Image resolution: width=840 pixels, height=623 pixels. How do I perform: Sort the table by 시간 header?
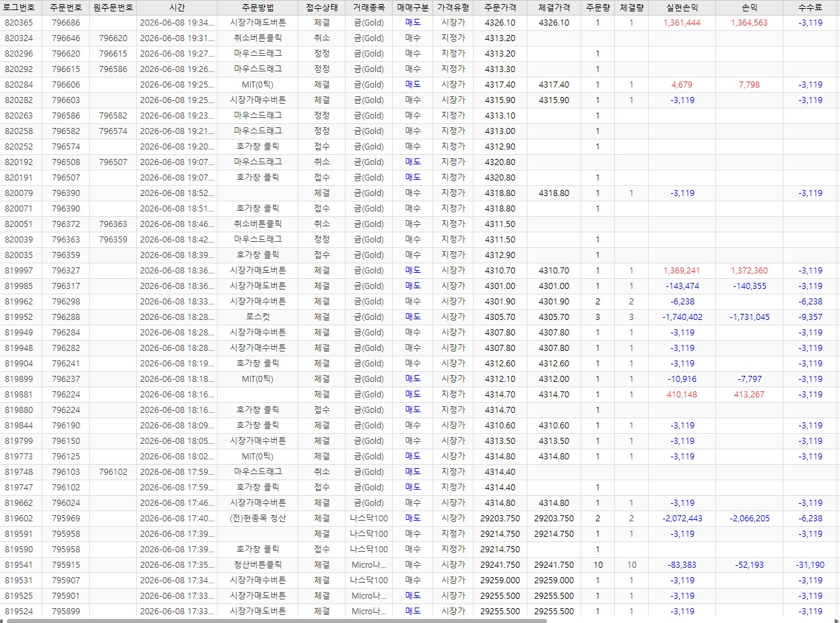click(176, 7)
